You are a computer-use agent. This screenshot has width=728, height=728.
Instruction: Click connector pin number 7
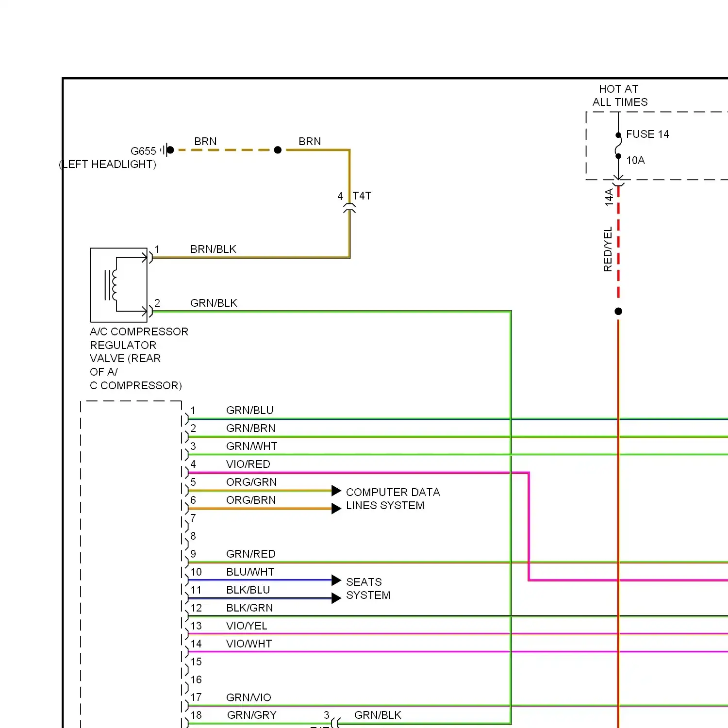pyautogui.click(x=193, y=518)
